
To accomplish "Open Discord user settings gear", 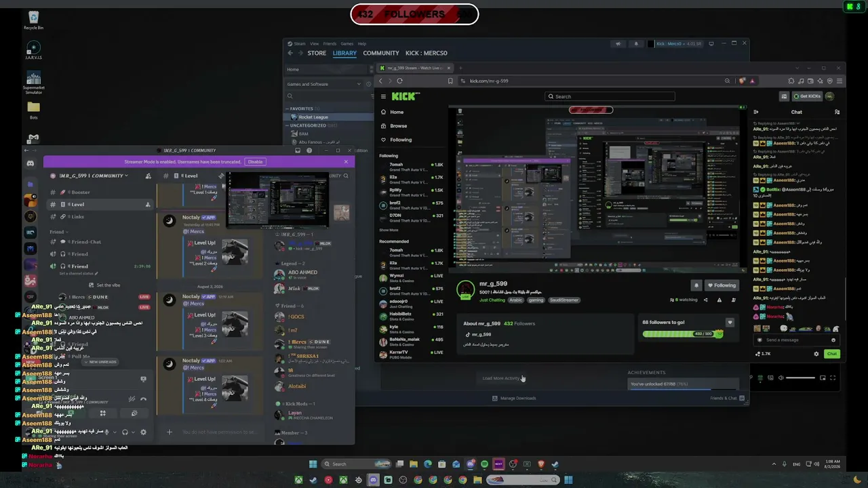I will 143,432.
